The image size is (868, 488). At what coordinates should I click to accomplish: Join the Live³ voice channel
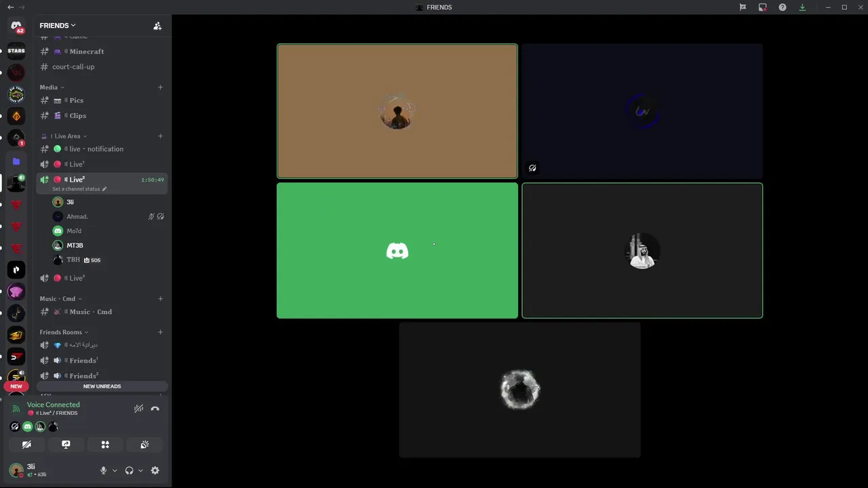[x=102, y=278]
